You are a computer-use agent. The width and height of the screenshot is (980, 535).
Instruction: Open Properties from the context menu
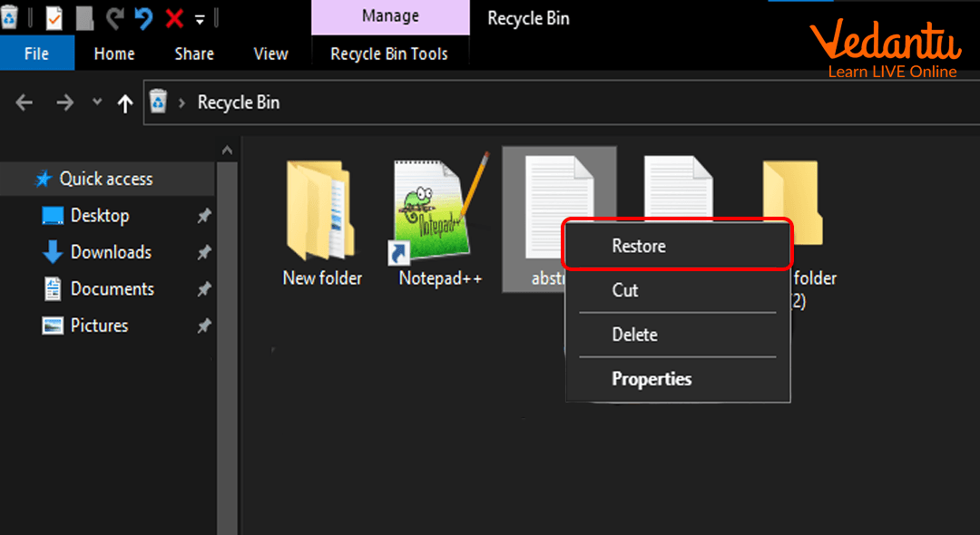pyautogui.click(x=652, y=379)
